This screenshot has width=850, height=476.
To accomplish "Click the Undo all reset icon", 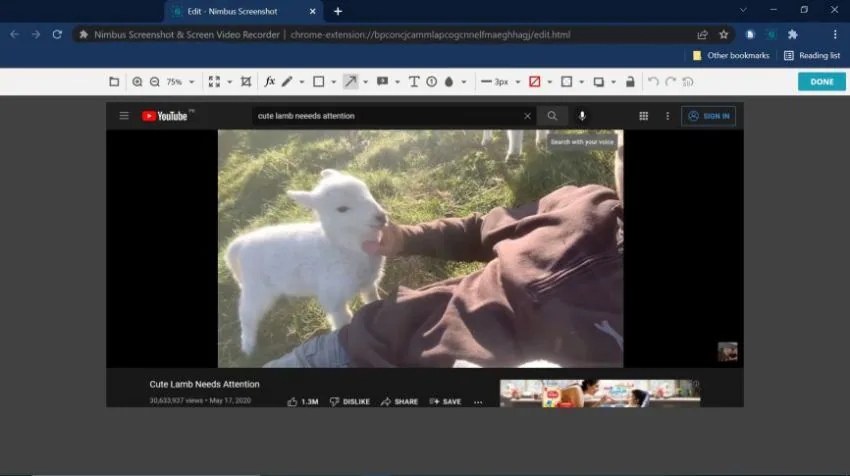I will point(688,82).
